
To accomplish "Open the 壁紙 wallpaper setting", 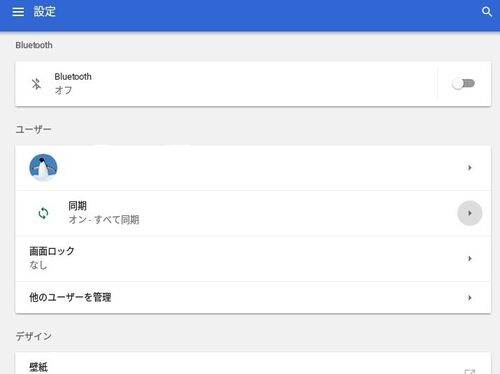I will point(253,363).
